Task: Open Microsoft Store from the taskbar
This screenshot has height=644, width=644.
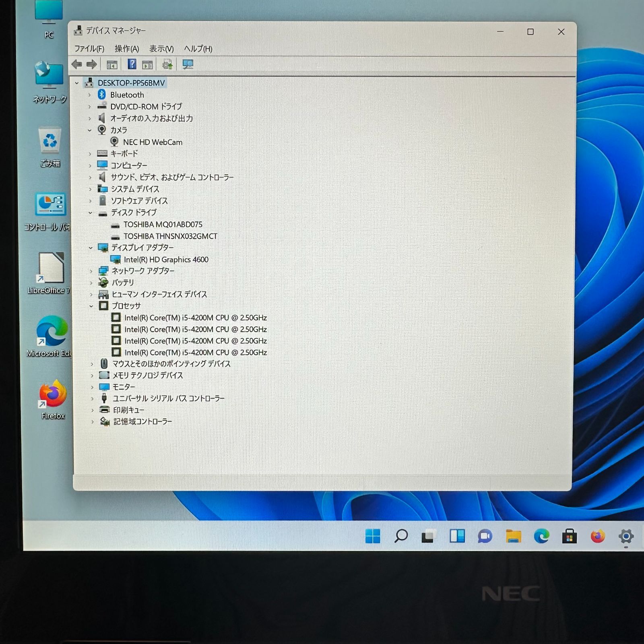Action: click(570, 536)
